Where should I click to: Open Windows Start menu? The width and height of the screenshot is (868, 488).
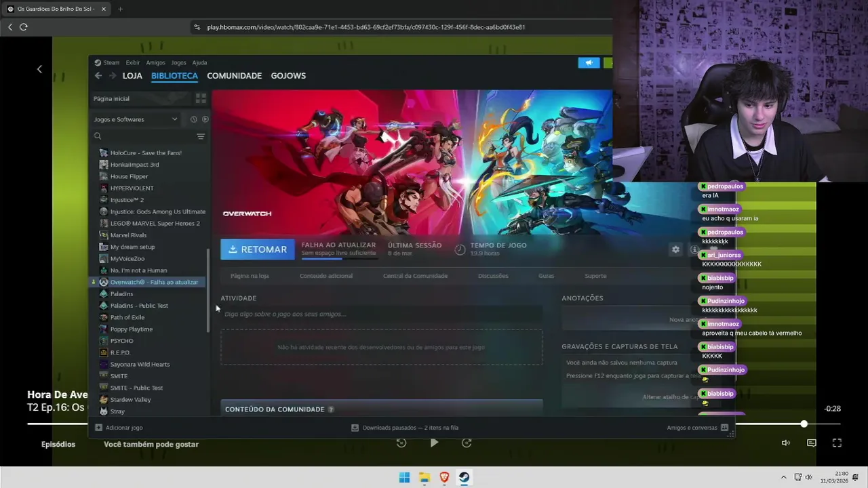point(404,477)
